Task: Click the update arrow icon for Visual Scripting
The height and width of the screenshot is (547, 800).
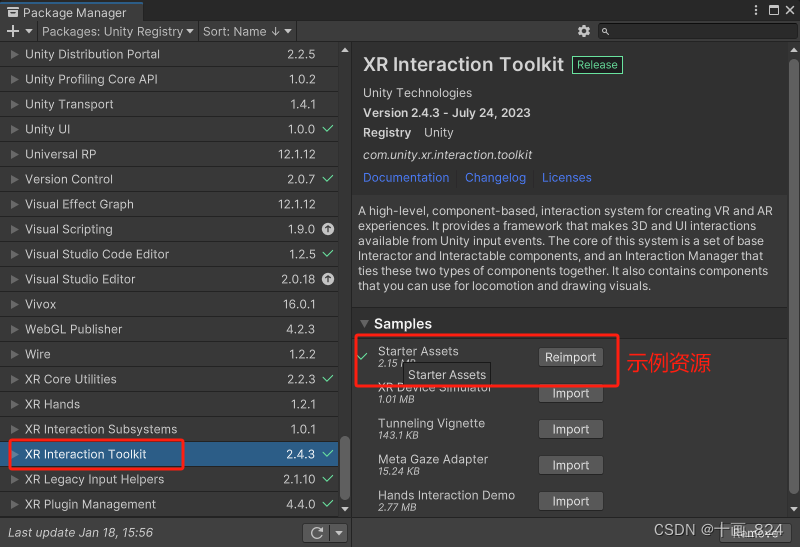Action: 328,229
